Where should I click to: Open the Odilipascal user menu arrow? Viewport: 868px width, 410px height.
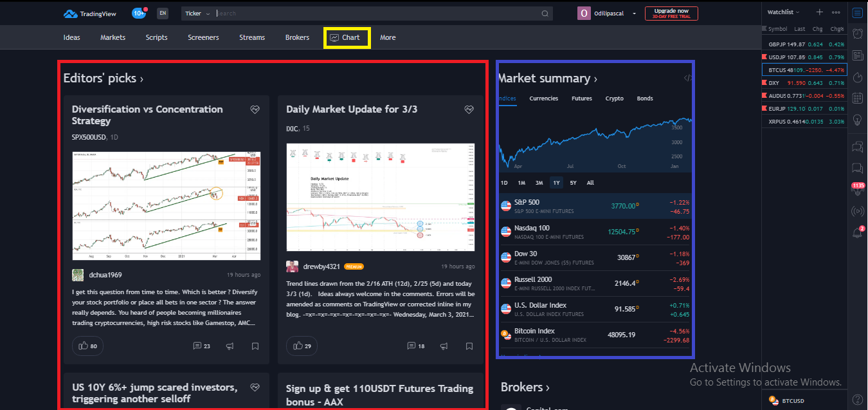(x=635, y=14)
